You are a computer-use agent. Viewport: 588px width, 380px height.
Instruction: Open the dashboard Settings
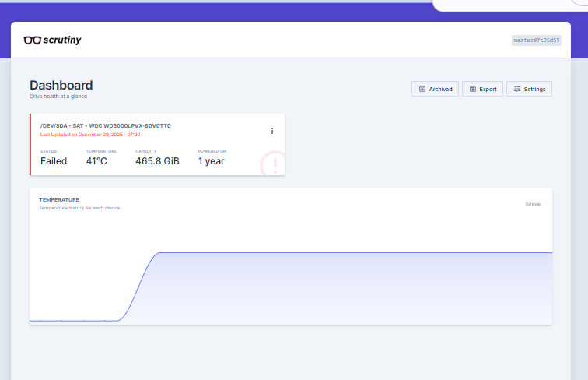pyautogui.click(x=529, y=89)
